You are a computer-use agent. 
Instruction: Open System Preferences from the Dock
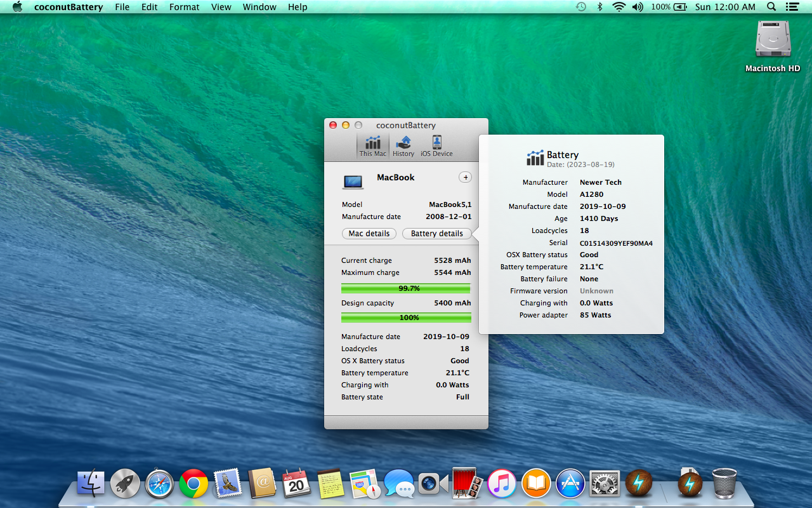(605, 485)
